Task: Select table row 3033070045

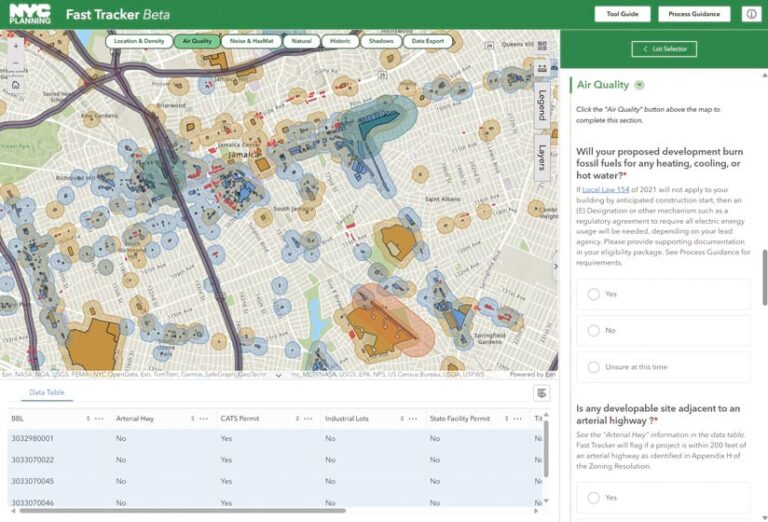Action: click(x=275, y=481)
